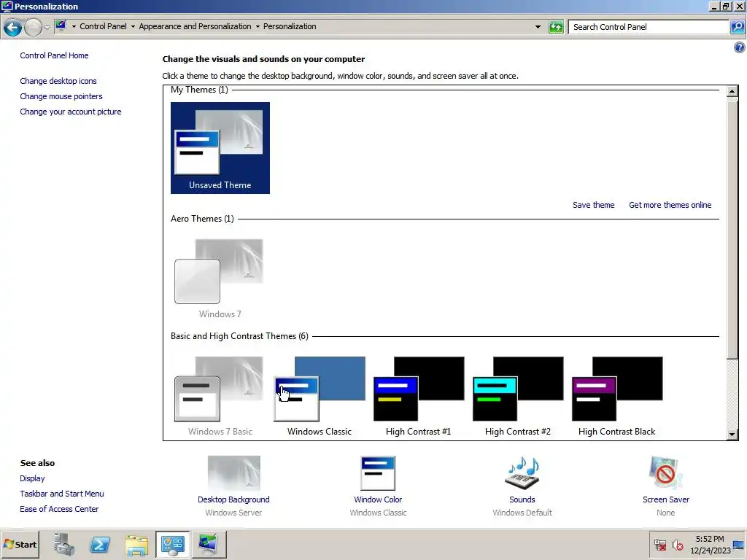Open Change your account picture link
This screenshot has width=747, height=560.
point(71,112)
